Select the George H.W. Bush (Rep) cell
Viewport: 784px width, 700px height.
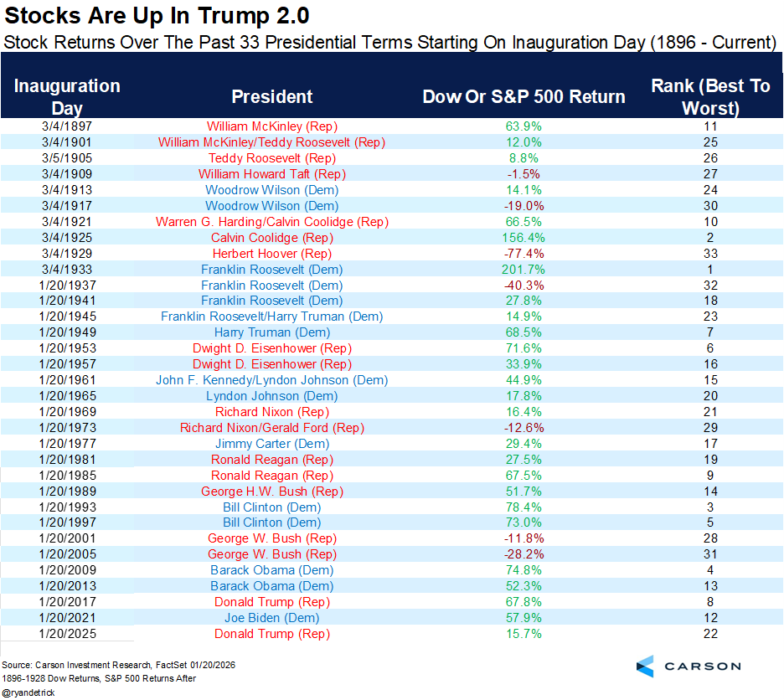[272, 492]
